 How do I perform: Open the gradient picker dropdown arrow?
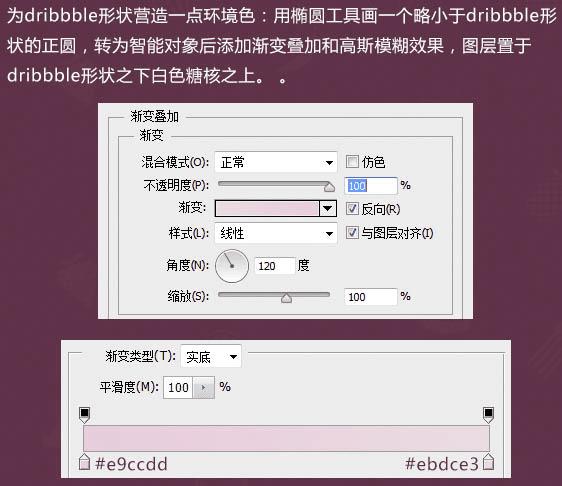328,209
